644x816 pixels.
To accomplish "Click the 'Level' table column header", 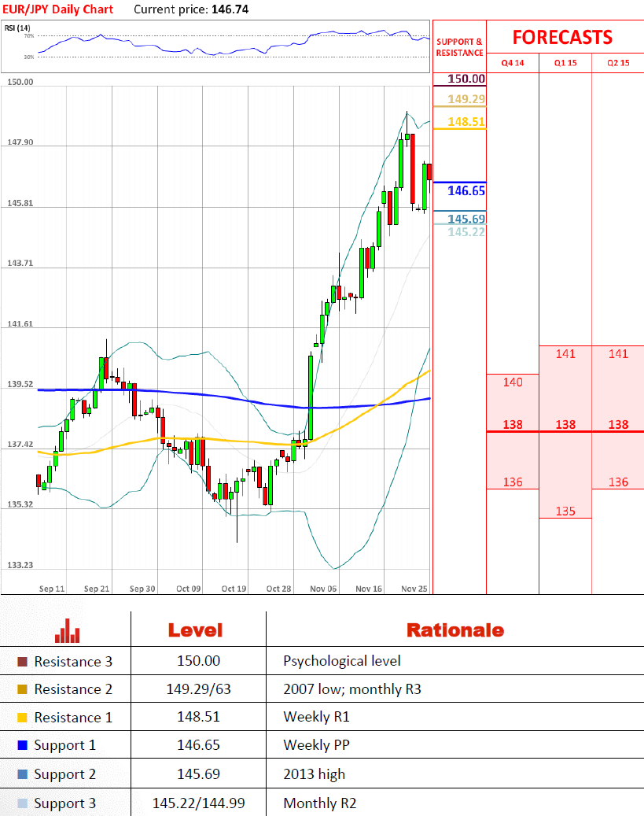I will [195, 630].
